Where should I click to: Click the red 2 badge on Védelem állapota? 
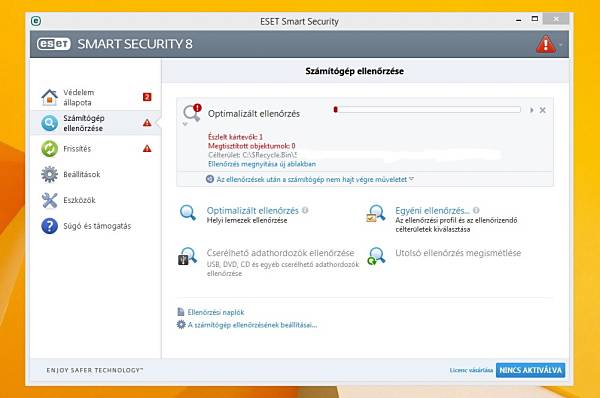tap(147, 97)
